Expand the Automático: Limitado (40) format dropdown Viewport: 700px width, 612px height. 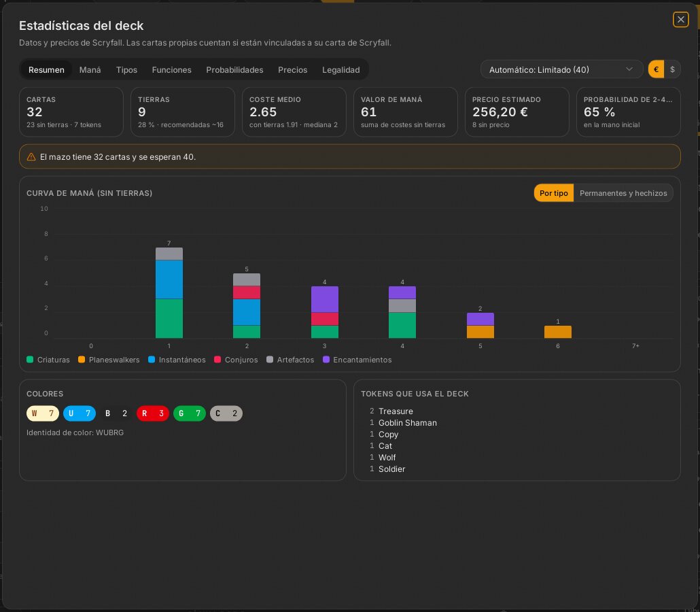[x=561, y=69]
